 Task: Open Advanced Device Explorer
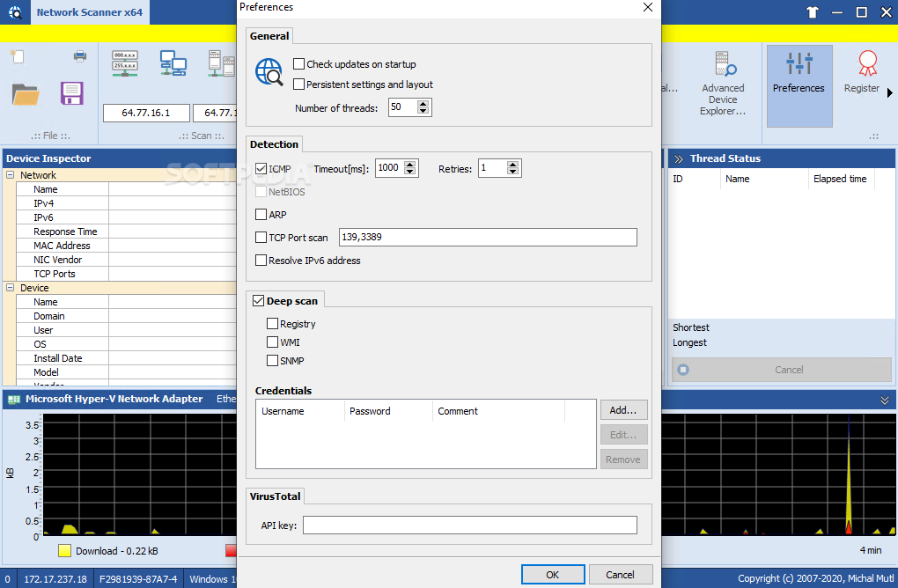click(723, 84)
